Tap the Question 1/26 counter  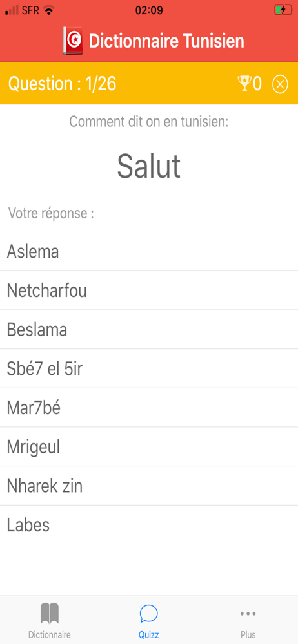coord(62,84)
